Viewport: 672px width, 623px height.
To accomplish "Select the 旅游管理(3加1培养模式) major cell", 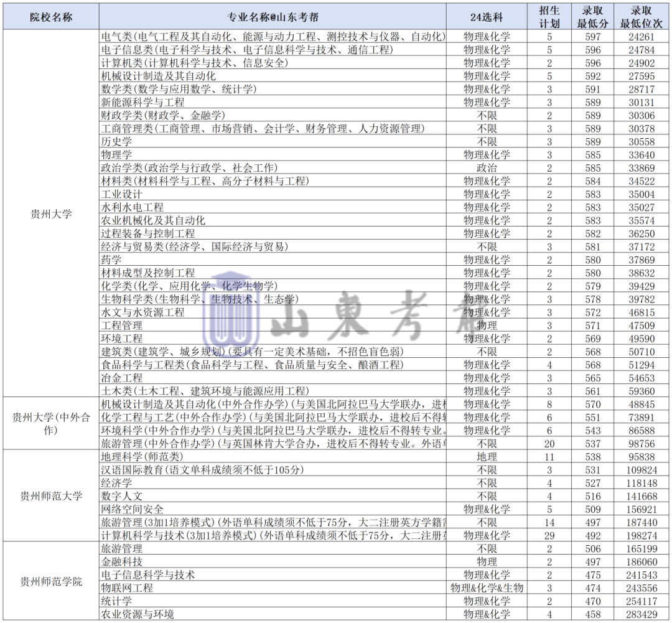I will (x=273, y=522).
